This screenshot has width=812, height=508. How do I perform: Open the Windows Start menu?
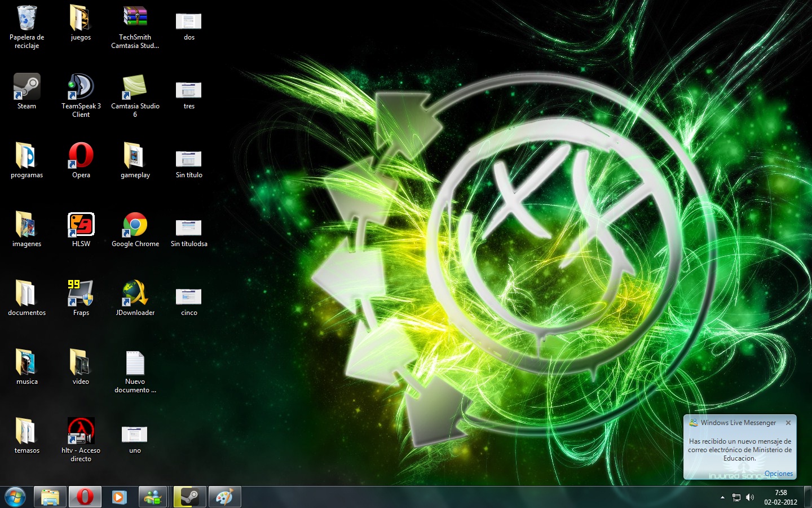click(15, 497)
